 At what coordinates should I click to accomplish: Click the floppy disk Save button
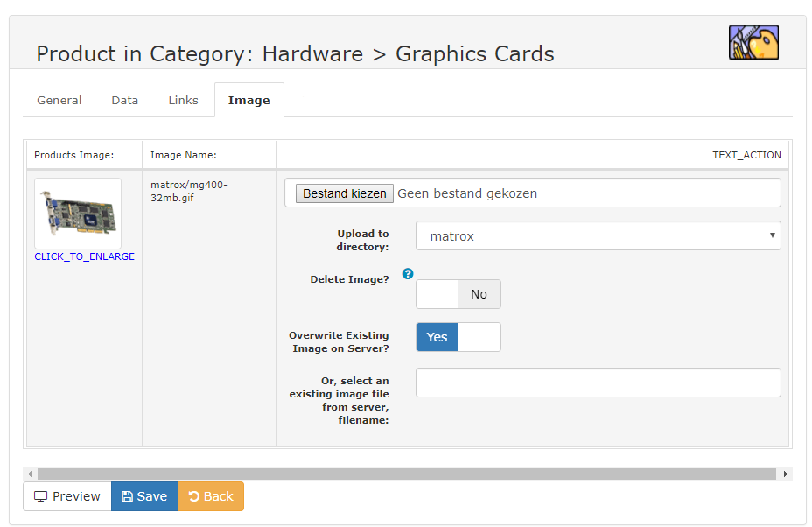click(144, 496)
